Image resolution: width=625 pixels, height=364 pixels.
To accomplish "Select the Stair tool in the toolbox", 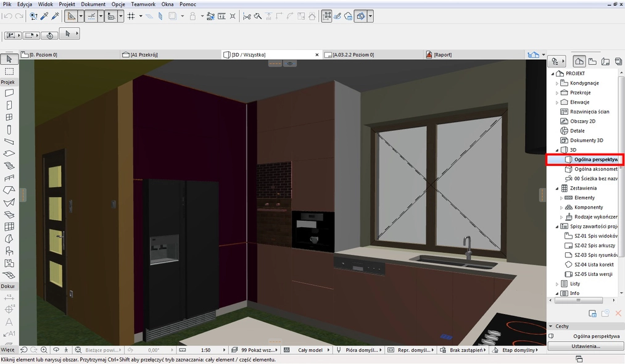I will [9, 166].
